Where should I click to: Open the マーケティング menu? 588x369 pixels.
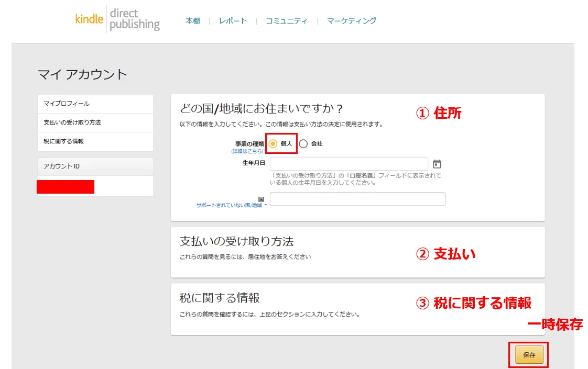coord(351,20)
